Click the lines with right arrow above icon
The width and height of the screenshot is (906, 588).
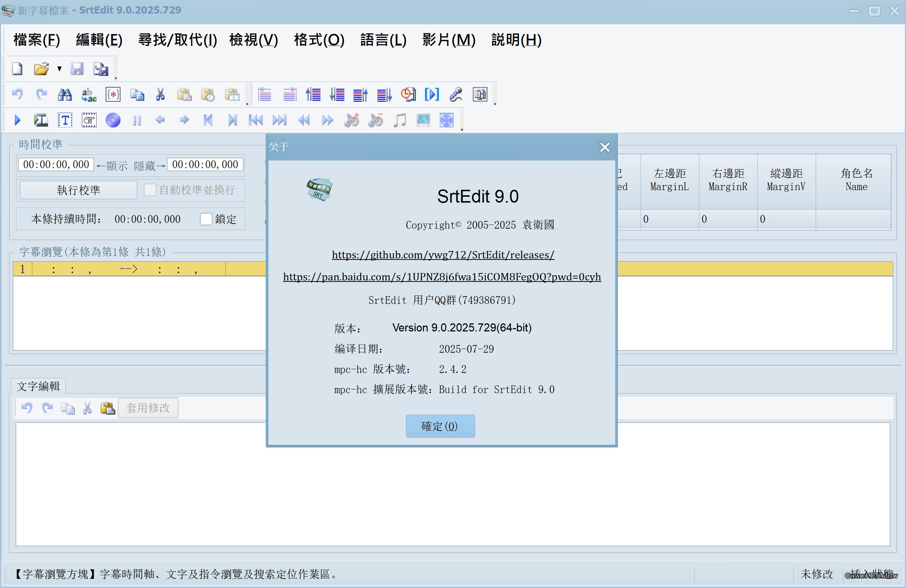point(290,94)
